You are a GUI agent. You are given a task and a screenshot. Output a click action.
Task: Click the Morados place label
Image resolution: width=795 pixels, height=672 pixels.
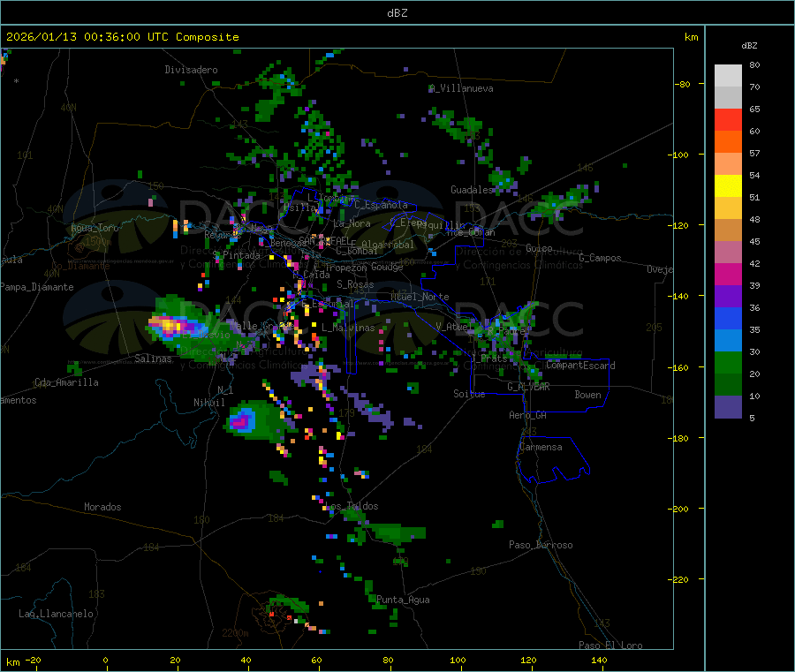tap(102, 507)
